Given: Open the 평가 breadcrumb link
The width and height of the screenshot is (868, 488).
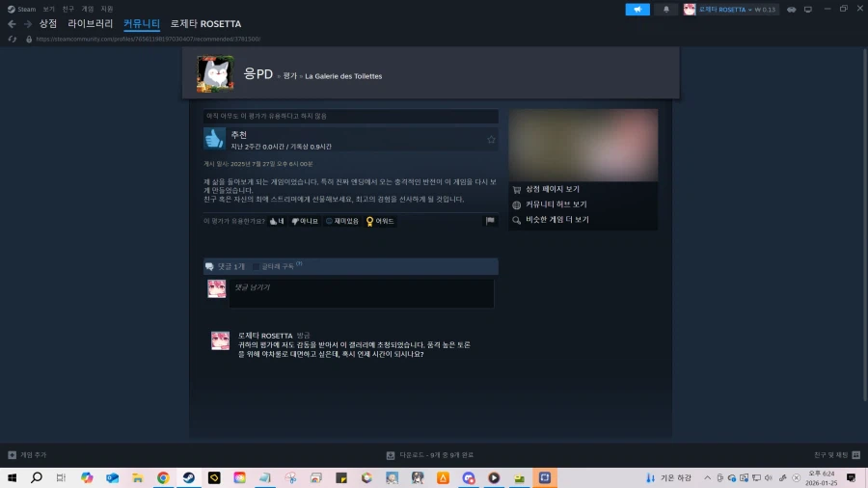Looking at the screenshot, I should 290,76.
